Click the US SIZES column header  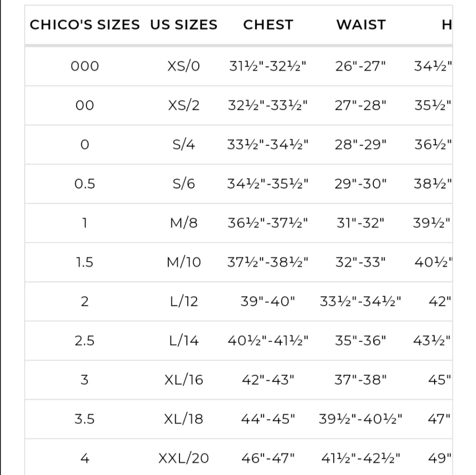pyautogui.click(x=184, y=25)
